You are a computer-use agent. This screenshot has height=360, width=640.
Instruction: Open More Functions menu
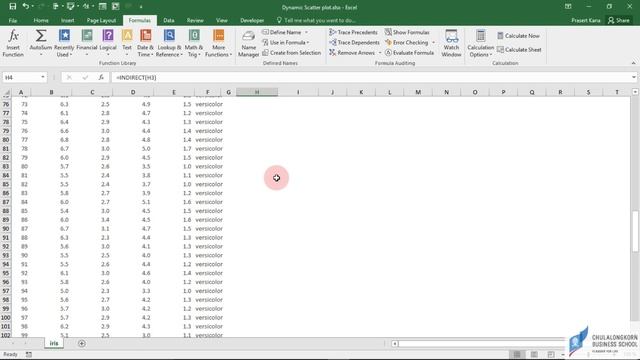pos(218,43)
